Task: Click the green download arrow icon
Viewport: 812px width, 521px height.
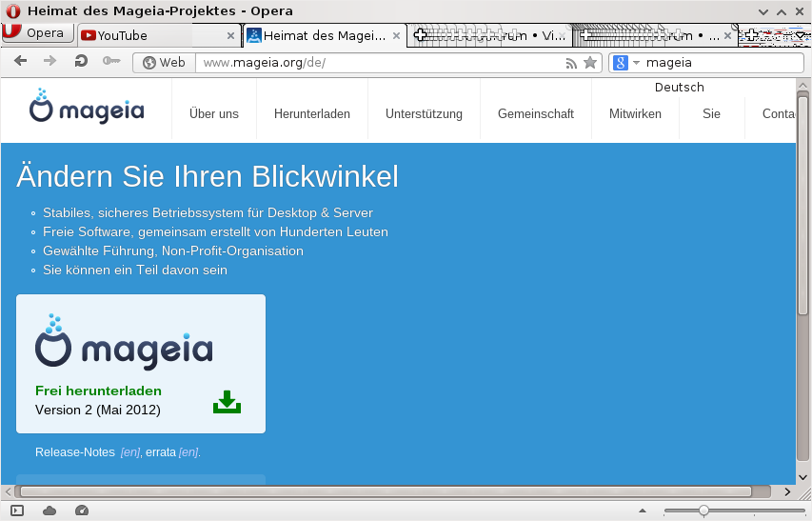Action: (x=227, y=402)
